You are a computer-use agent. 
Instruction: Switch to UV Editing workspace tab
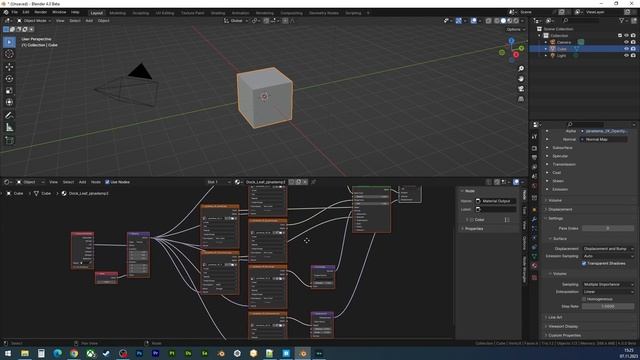[x=164, y=13]
